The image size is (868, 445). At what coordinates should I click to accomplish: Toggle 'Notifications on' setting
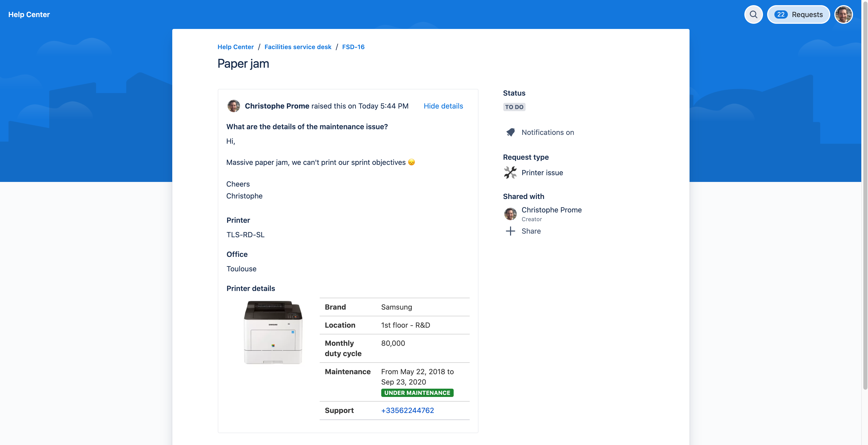(x=548, y=132)
